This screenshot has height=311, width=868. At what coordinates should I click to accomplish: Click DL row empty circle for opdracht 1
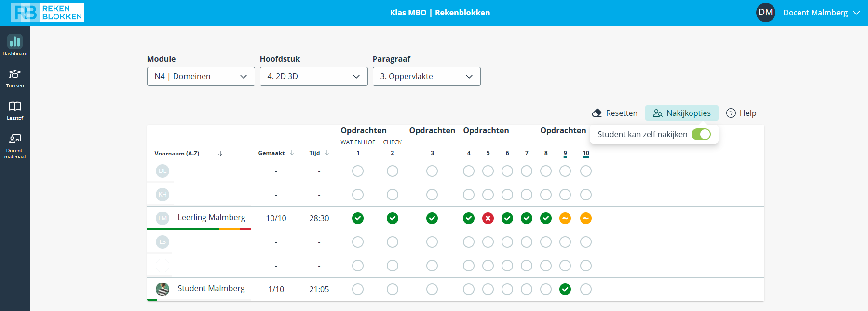tap(358, 171)
